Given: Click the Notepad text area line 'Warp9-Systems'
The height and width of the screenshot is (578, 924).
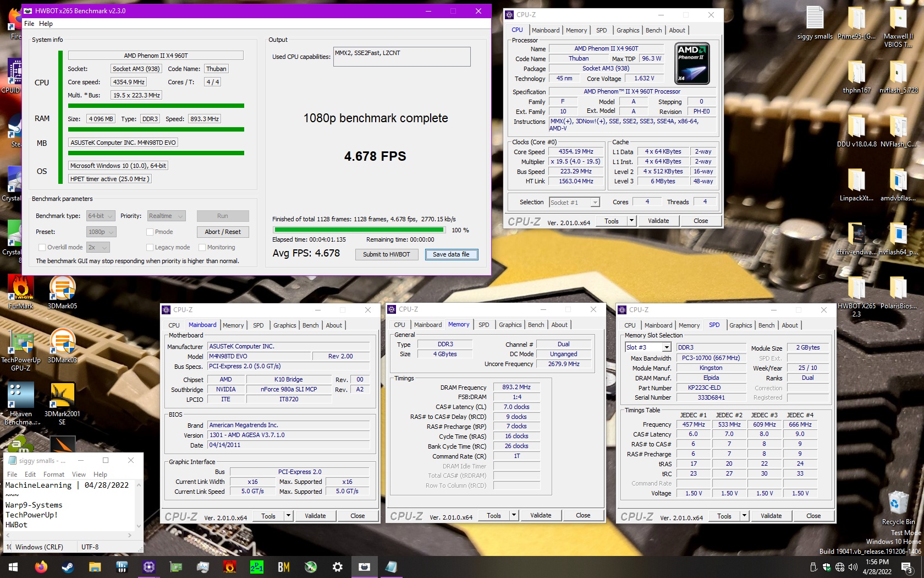Looking at the screenshot, I should click(34, 505).
